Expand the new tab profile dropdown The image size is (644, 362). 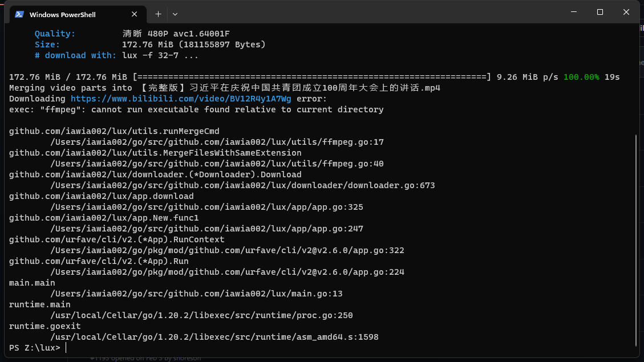tap(175, 14)
